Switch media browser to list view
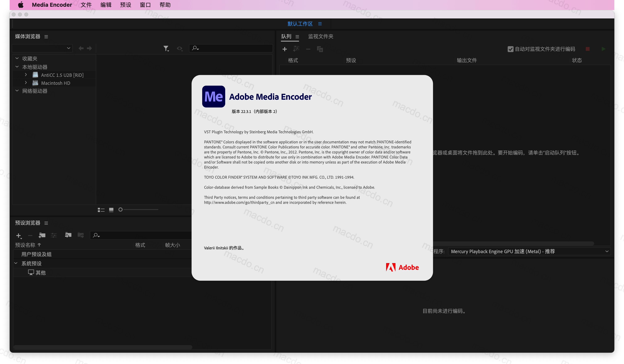 101,210
